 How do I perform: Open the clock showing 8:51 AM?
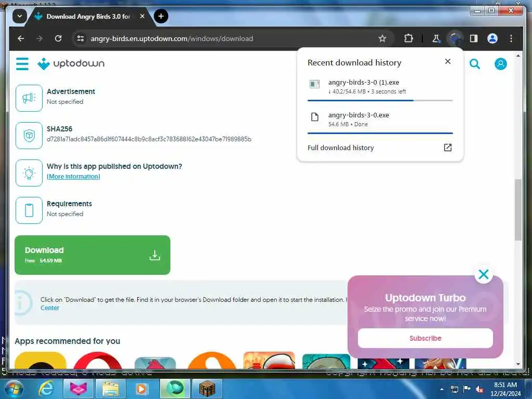[506, 389]
